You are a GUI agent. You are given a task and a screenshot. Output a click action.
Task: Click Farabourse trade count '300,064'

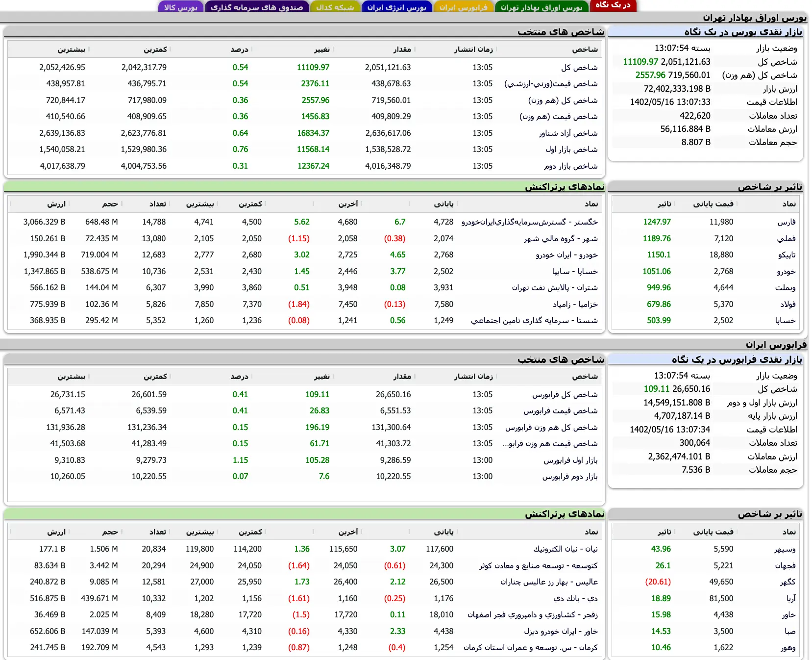695,443
